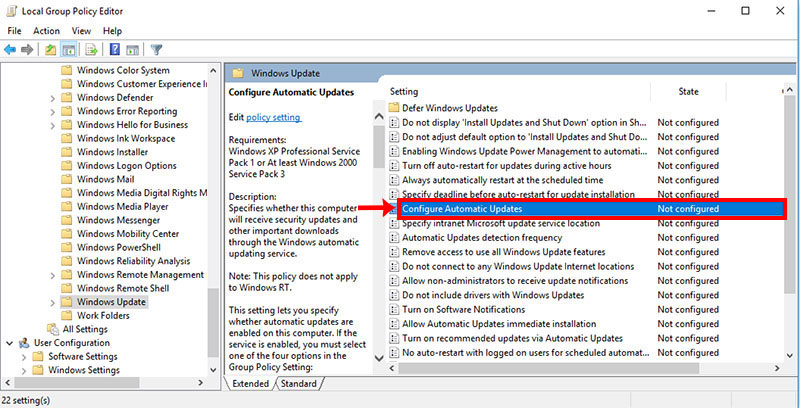The height and width of the screenshot is (408, 800).
Task: Select 'Do not include drivers with Windows Updates'
Action: pyautogui.click(x=493, y=295)
